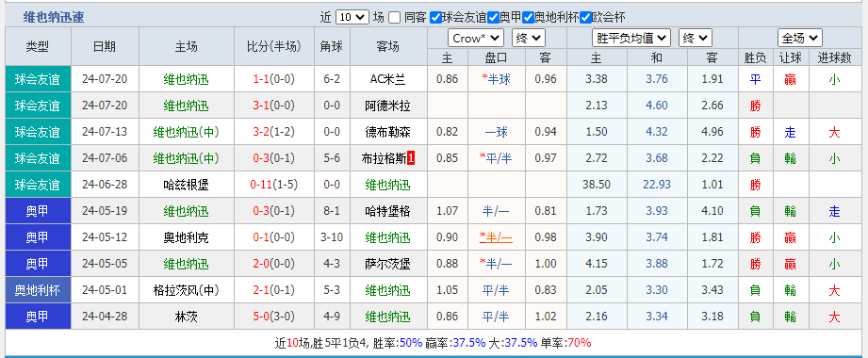Open the recent matches count dropdown showing 10

point(352,17)
